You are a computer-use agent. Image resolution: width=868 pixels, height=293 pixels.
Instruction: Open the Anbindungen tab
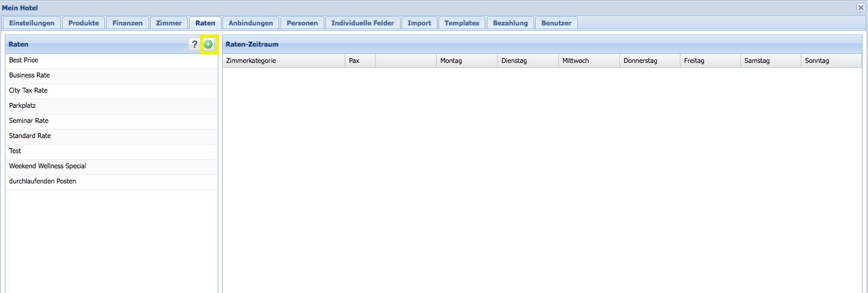pos(251,23)
